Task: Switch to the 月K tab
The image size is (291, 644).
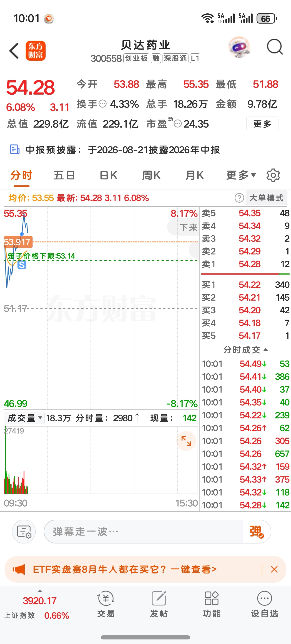Action: [x=195, y=176]
